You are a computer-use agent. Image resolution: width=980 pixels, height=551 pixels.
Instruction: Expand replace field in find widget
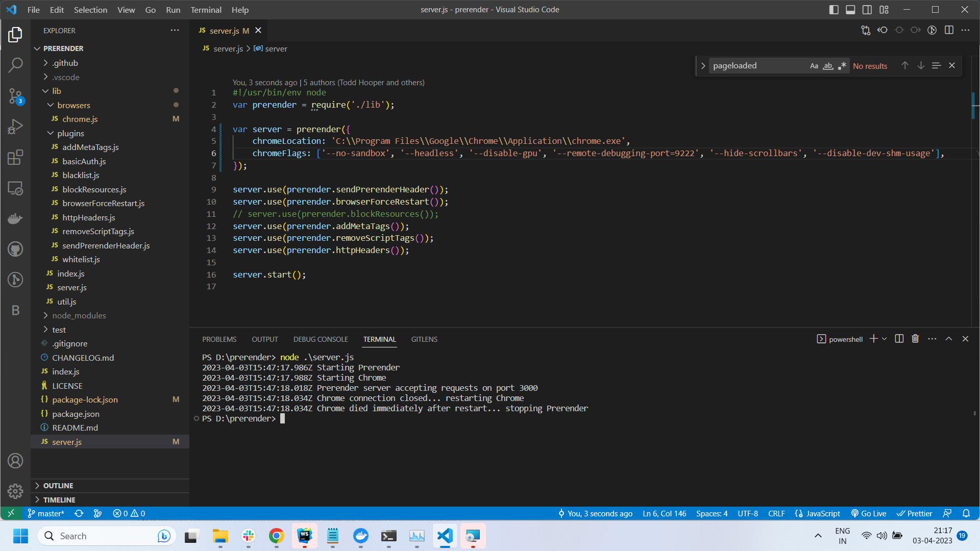pos(703,66)
